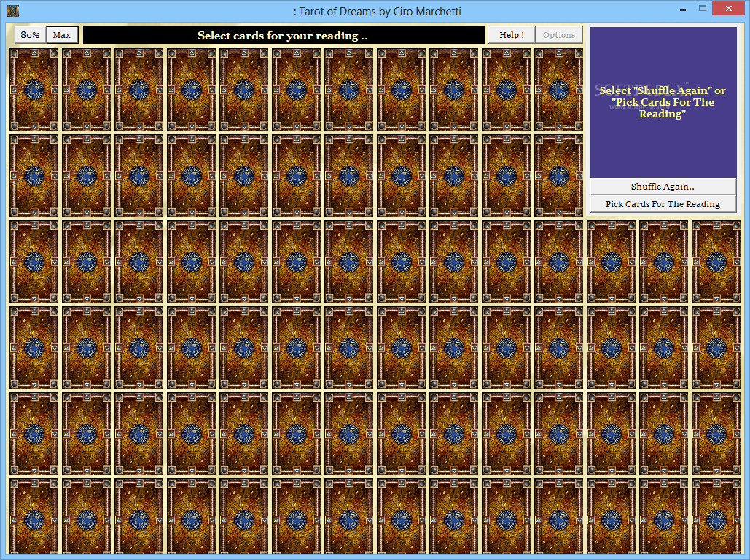
Task: Select the last card in the top row
Action: (558, 89)
